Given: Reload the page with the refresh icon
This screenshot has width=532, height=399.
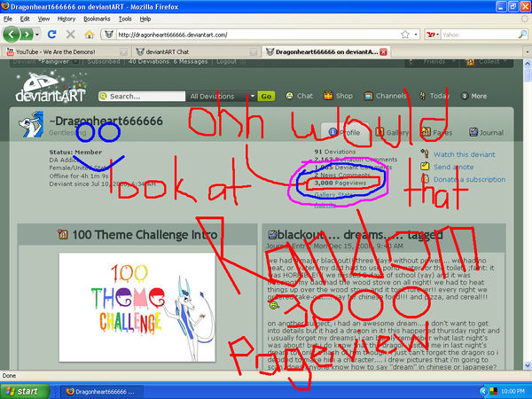Looking at the screenshot, I should 52,35.
